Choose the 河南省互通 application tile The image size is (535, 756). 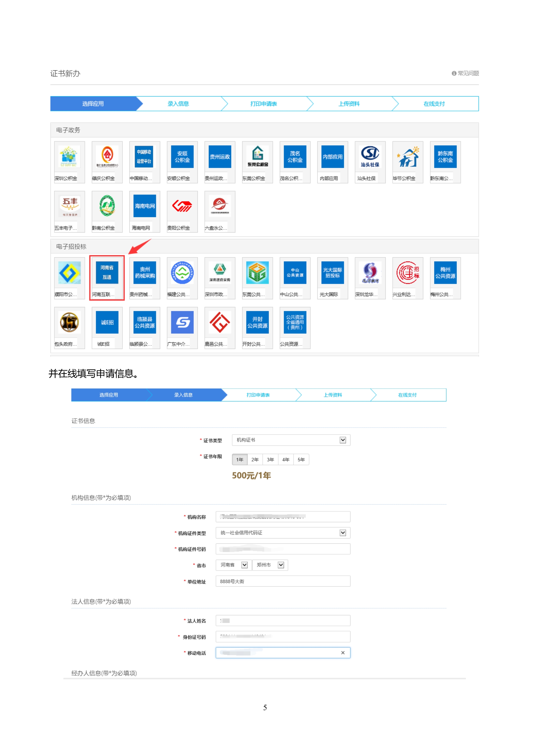click(x=107, y=278)
